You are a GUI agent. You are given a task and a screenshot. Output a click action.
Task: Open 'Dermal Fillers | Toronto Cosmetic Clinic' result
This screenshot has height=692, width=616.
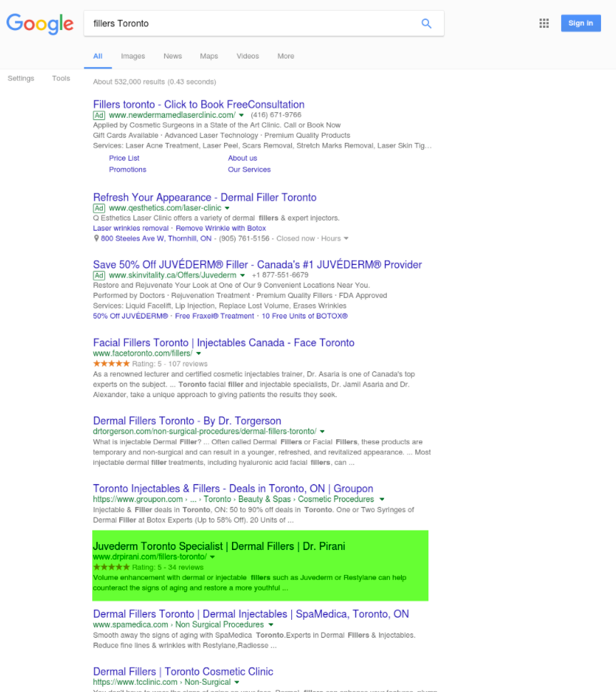click(183, 672)
